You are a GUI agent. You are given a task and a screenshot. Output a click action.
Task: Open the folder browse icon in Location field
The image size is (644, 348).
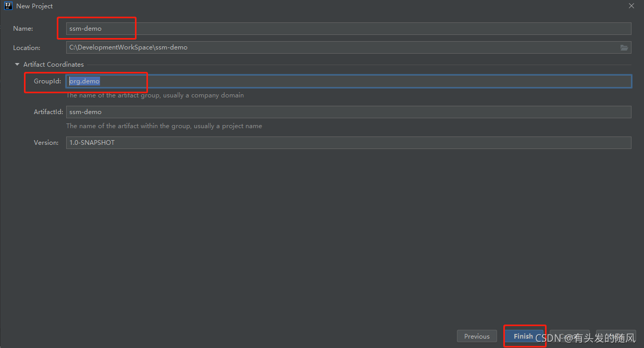click(x=624, y=47)
